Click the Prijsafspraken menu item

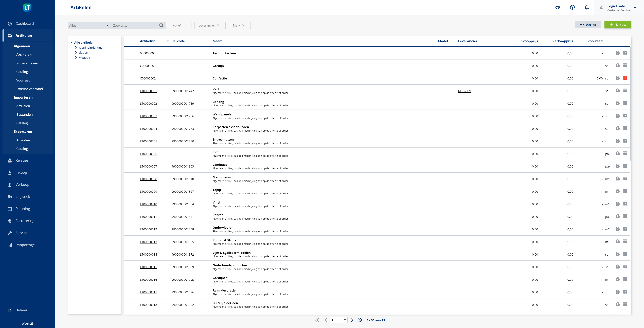(x=27, y=63)
